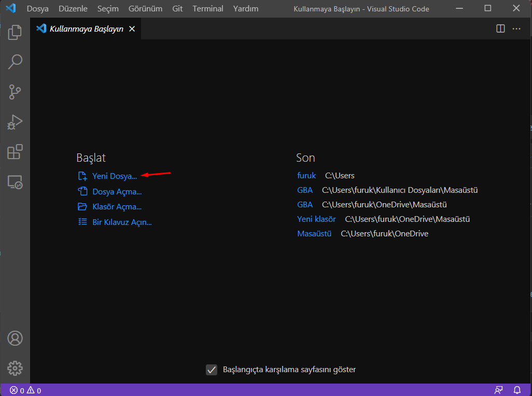Open the Düzenle menu
Image resolution: width=532 pixels, height=396 pixels.
73,8
